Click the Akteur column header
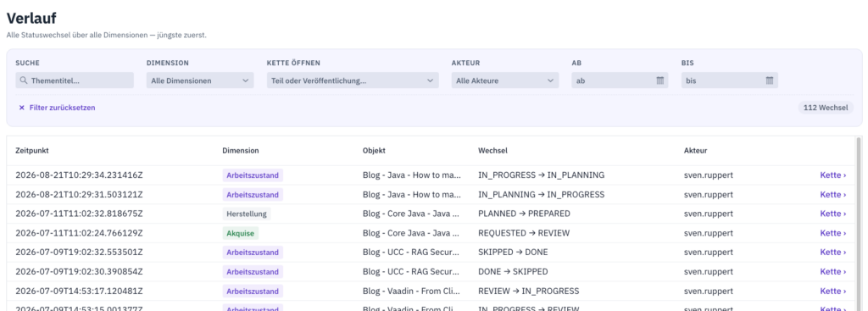Viewport: 868px width, 311px height. click(x=695, y=151)
